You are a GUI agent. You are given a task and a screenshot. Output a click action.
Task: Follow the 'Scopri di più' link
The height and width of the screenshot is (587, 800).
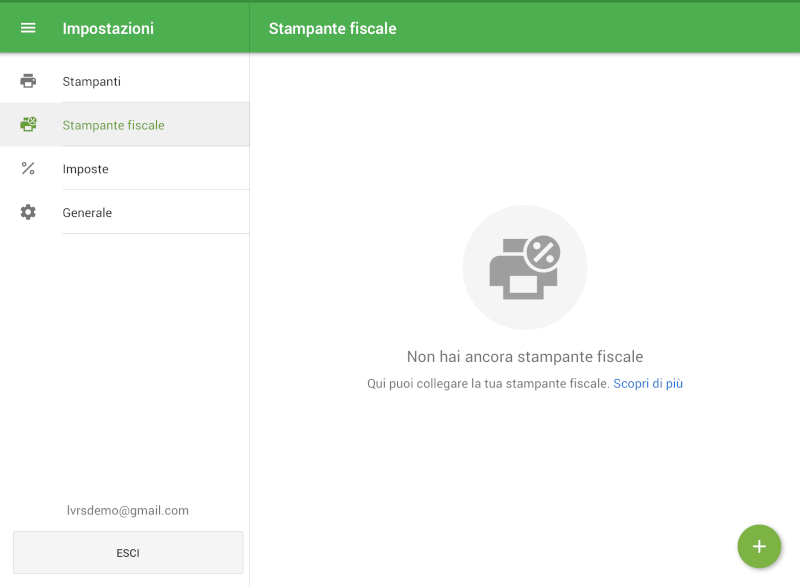[647, 383]
